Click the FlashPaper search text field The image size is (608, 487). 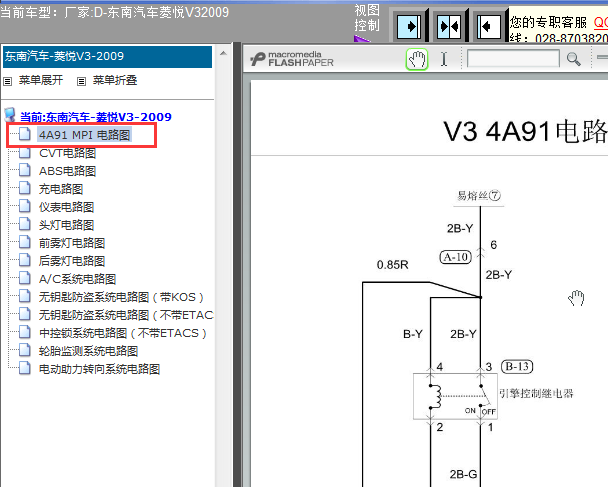click(x=513, y=59)
